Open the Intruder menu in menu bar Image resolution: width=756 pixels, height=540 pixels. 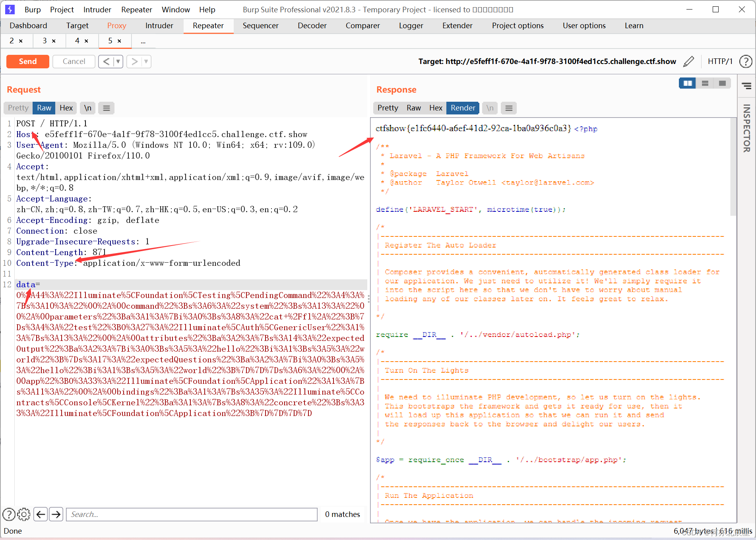[97, 10]
